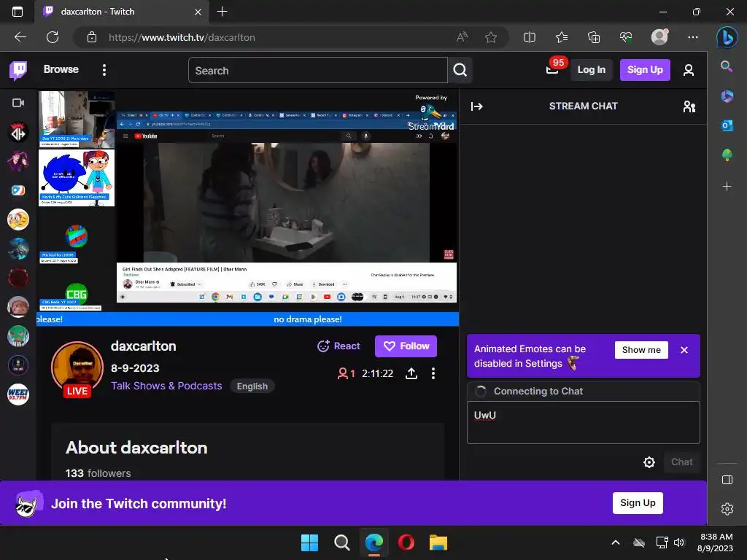Click the daxcarlton avatar with LIVE badge
Image resolution: width=747 pixels, height=560 pixels.
pyautogui.click(x=77, y=368)
